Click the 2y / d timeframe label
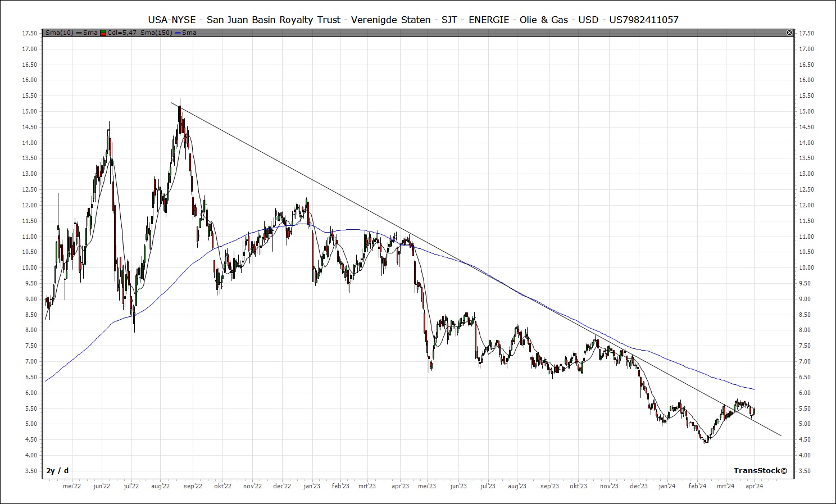 click(57, 471)
